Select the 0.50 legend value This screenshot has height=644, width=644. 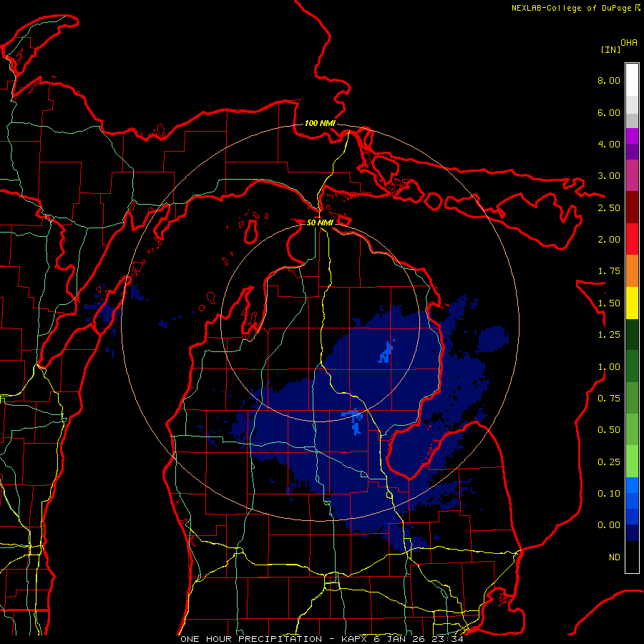point(609,430)
